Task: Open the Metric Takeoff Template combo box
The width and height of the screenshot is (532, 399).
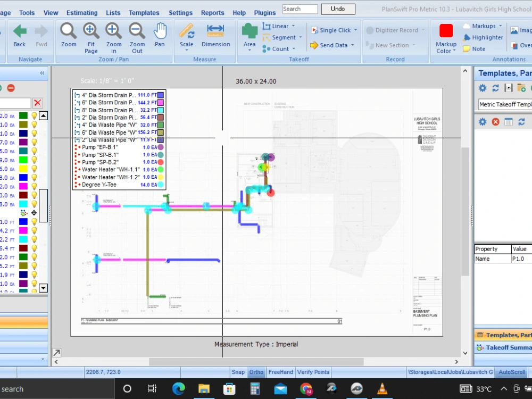Action: [x=505, y=104]
